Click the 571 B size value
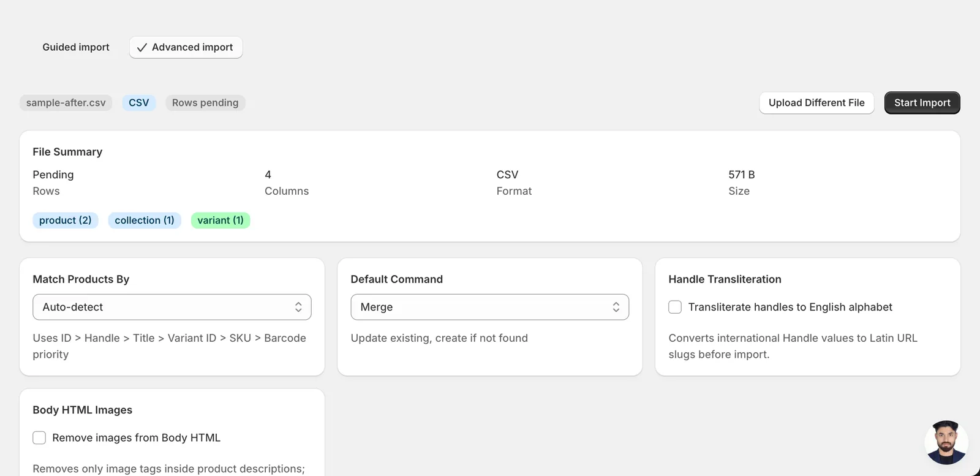This screenshot has width=980, height=476. pos(742,175)
